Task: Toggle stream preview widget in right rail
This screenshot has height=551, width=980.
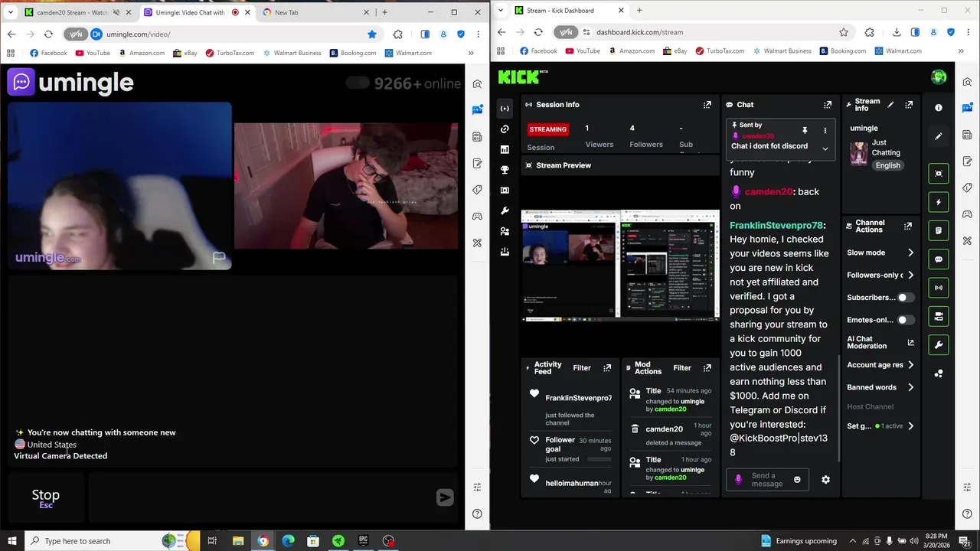Action: coord(939,174)
